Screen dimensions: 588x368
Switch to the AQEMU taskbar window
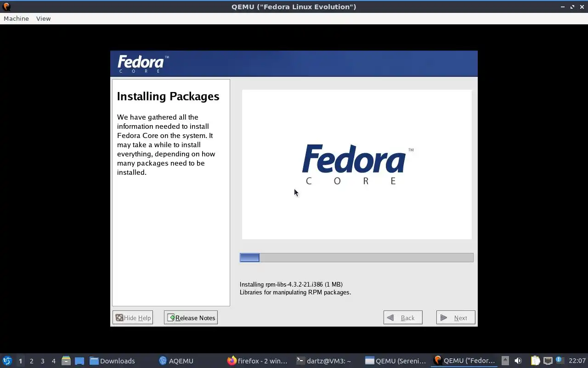pyautogui.click(x=176, y=361)
